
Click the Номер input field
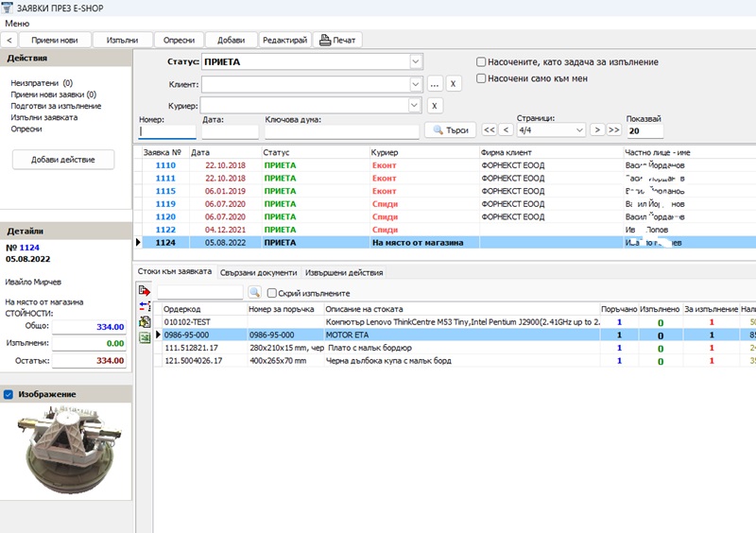click(x=167, y=131)
